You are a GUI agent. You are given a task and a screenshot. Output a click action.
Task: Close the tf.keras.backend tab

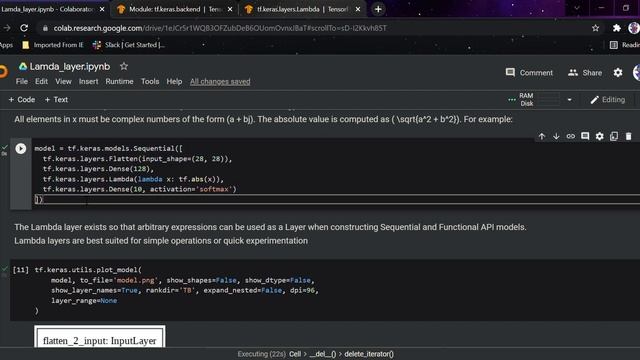coord(230,9)
